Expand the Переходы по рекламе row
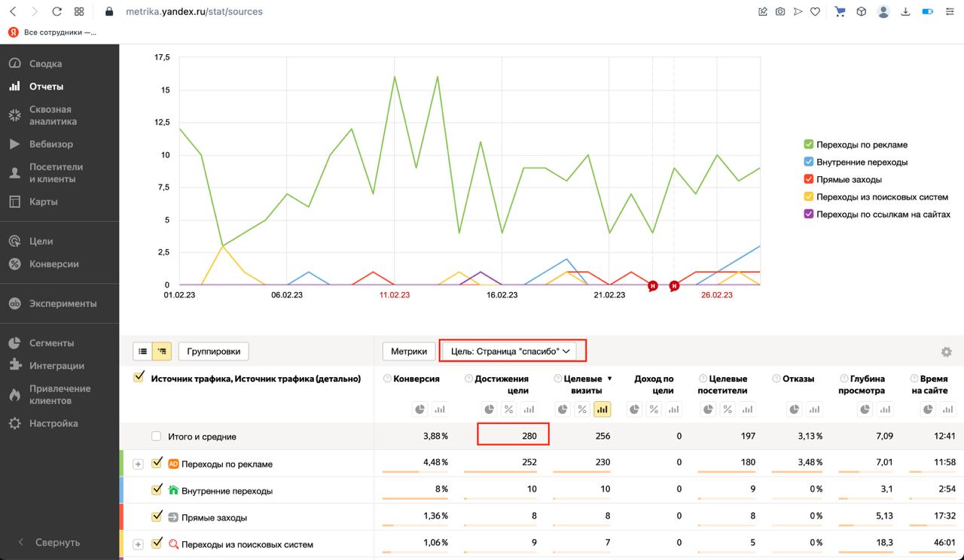The image size is (964, 560). [138, 464]
